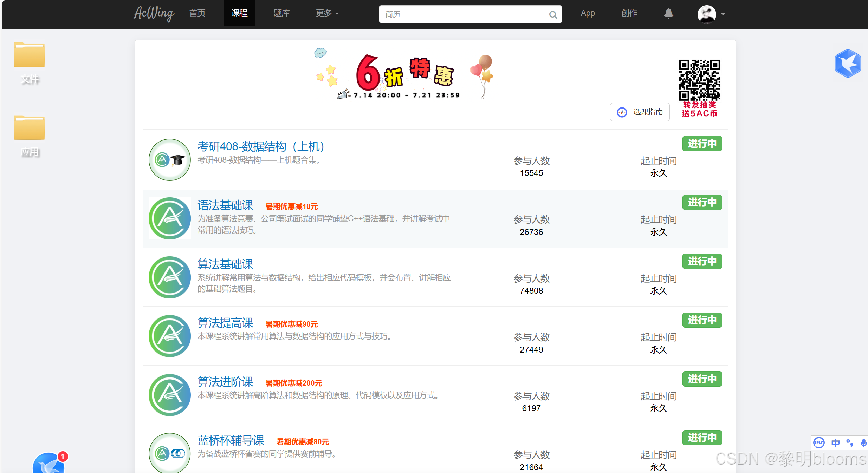Click the 算法进阶课 course logo
The width and height of the screenshot is (868, 473).
(170, 395)
